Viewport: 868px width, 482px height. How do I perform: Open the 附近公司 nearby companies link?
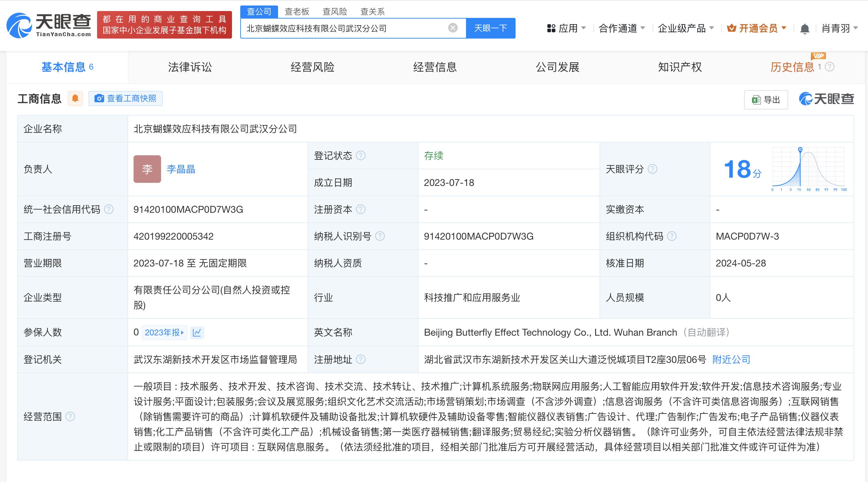point(731,359)
